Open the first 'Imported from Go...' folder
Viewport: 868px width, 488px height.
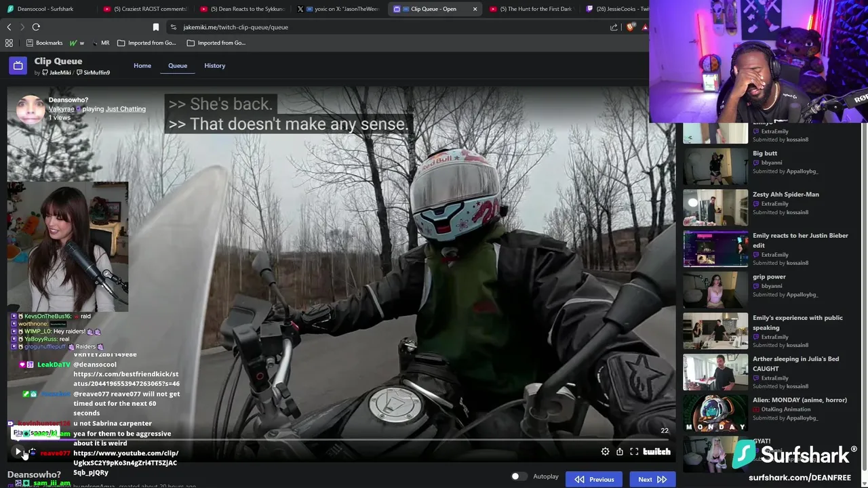pos(146,43)
